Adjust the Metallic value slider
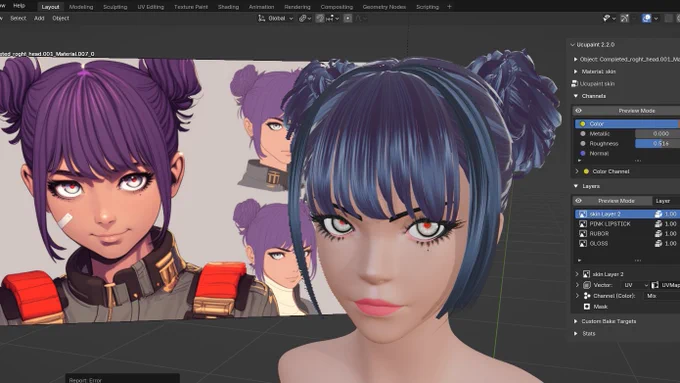Viewport: 680px width, 383px height. [x=657, y=134]
